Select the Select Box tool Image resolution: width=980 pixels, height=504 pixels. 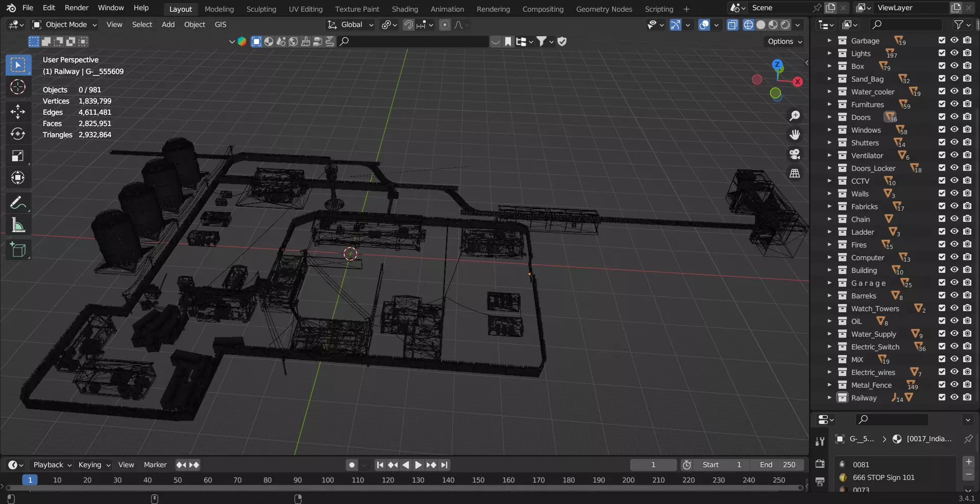click(18, 65)
